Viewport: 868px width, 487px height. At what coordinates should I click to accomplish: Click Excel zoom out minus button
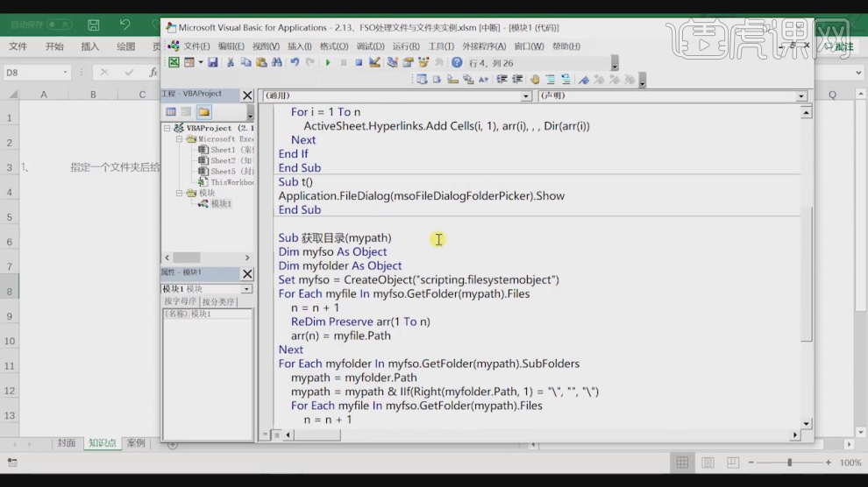coord(751,462)
